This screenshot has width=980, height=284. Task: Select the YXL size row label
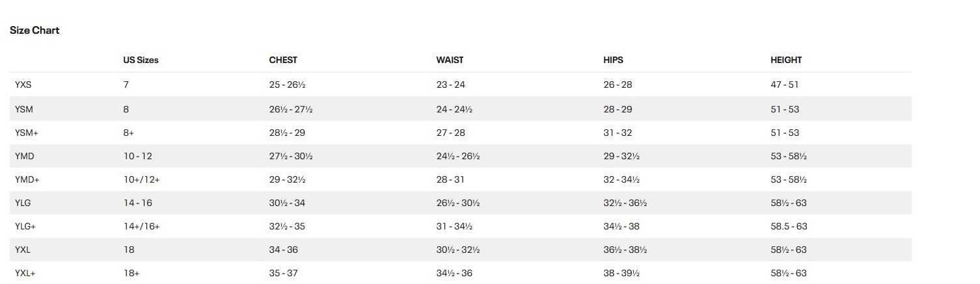point(23,250)
